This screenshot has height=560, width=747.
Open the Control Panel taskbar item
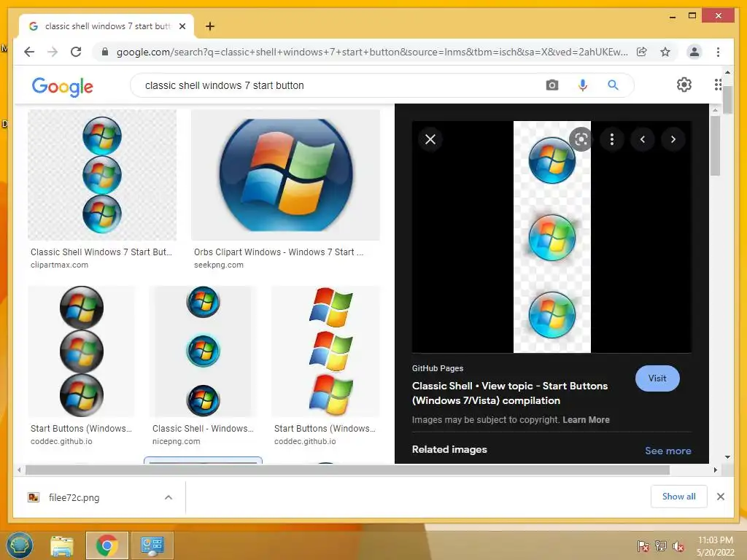[152, 545]
